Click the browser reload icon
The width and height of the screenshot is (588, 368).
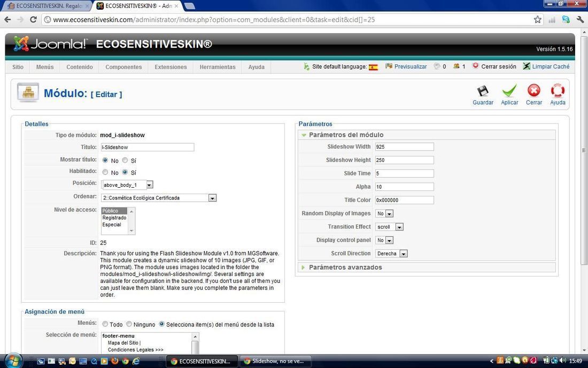click(x=33, y=19)
